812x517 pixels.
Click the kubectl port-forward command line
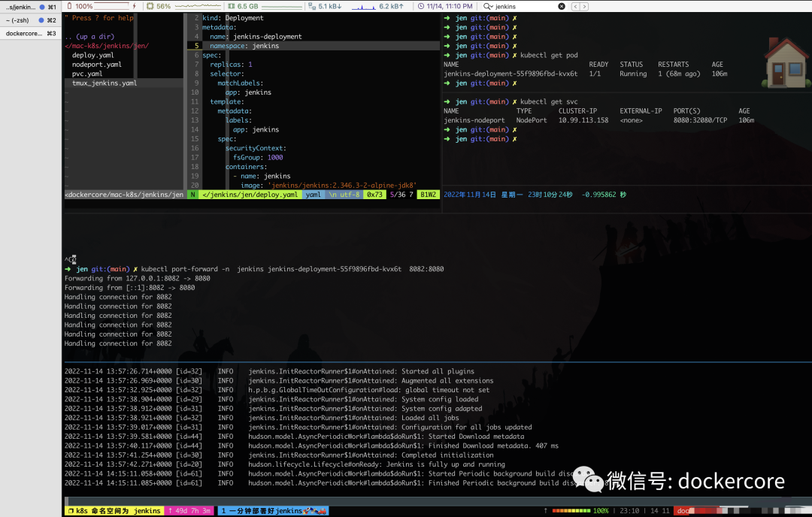(292, 269)
